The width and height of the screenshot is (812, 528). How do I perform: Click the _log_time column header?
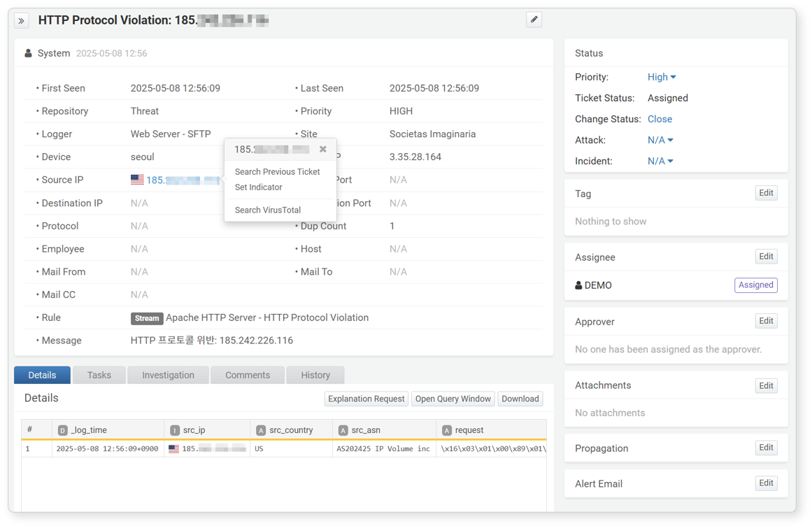108,430
